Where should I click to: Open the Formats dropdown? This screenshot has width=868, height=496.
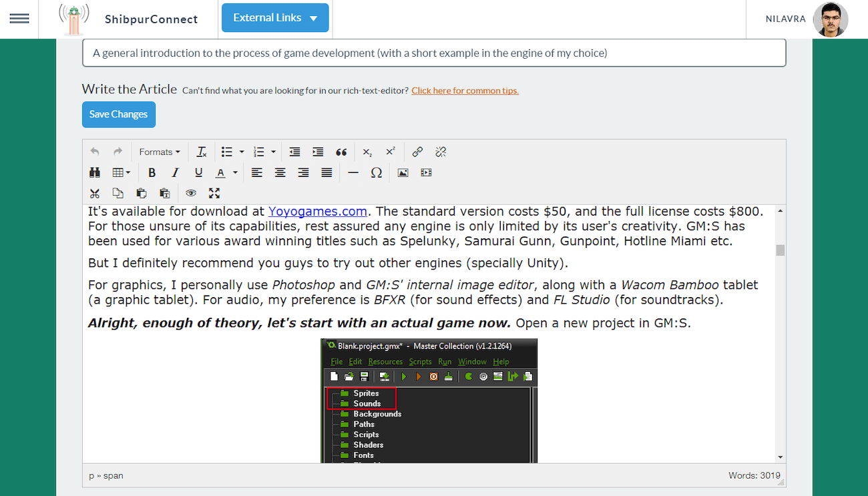point(160,152)
